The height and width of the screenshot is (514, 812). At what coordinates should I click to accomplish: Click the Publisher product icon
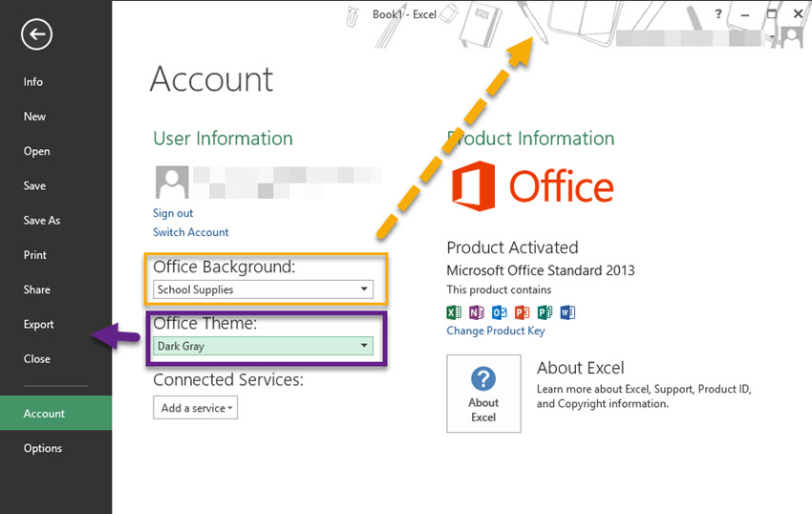point(545,312)
